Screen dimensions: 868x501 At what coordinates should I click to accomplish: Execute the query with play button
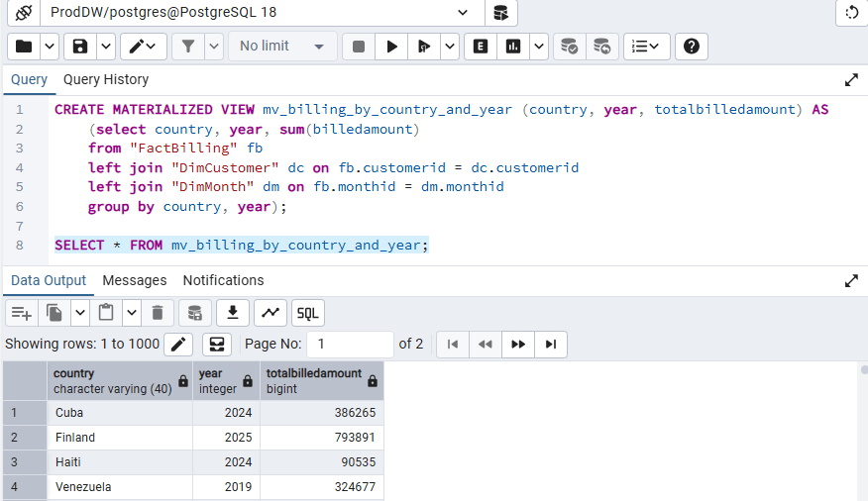(391, 47)
